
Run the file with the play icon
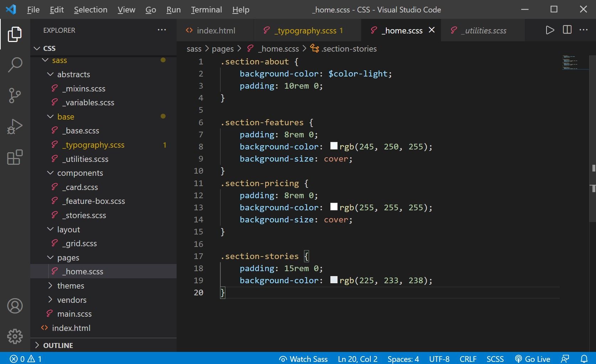click(550, 30)
